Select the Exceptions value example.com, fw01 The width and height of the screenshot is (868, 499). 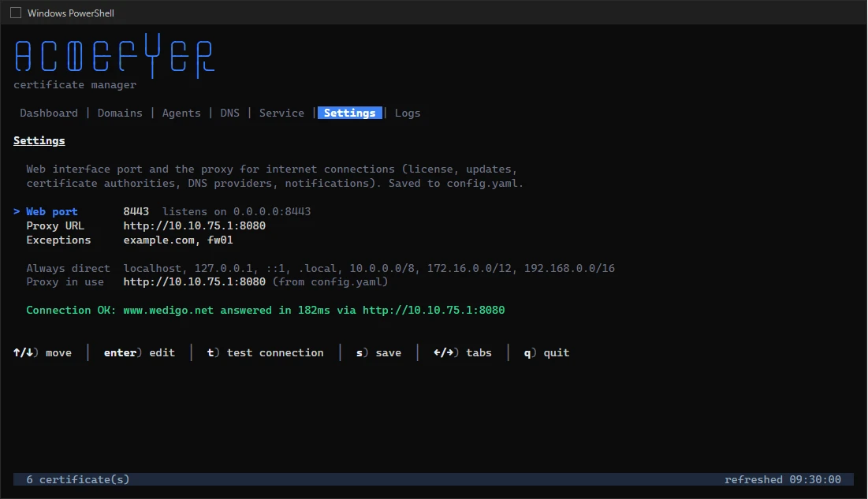(177, 240)
